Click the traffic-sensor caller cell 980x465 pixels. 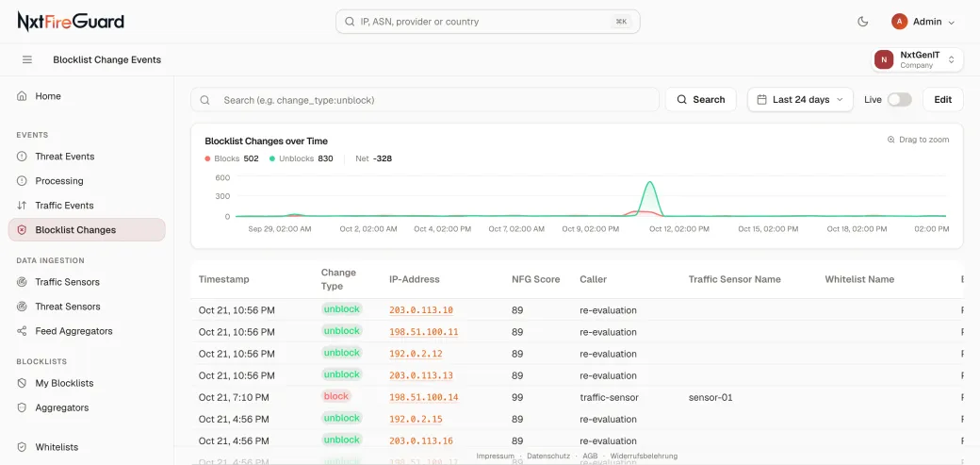click(x=610, y=397)
